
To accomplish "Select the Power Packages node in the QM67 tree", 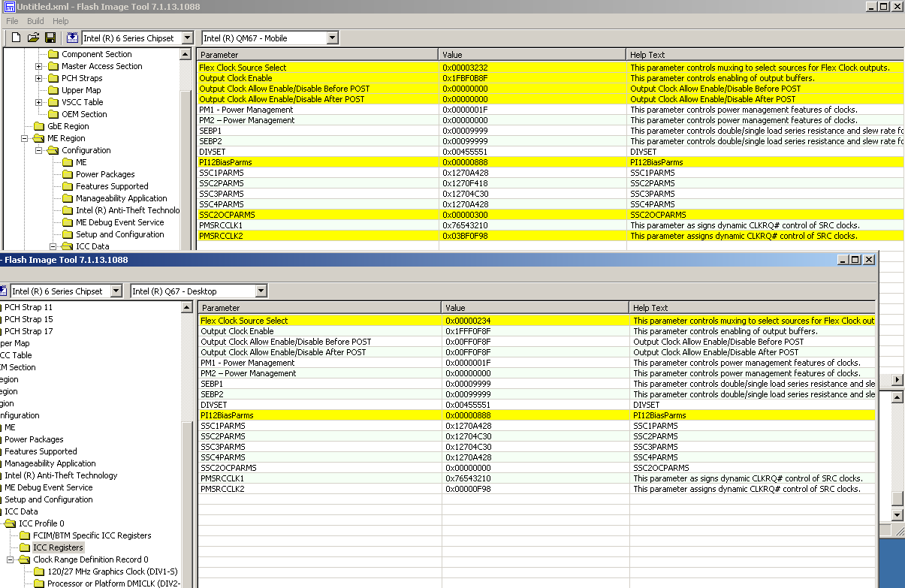I will coord(105,174).
